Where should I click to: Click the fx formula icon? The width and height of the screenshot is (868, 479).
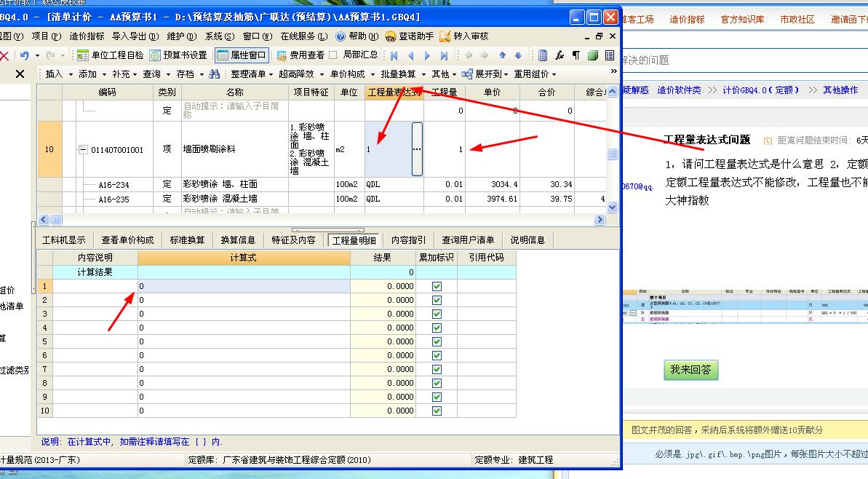560,55
